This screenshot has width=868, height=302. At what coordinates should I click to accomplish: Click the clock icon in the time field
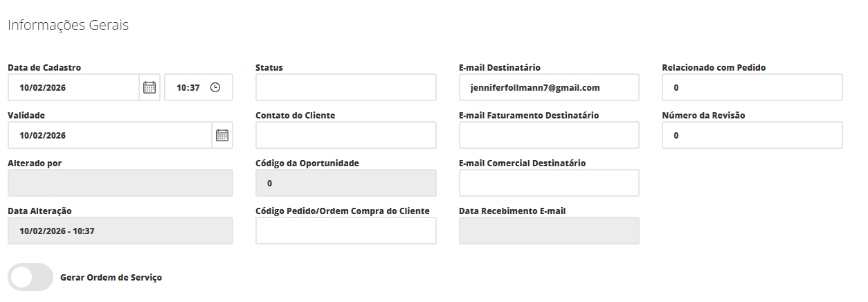click(215, 88)
